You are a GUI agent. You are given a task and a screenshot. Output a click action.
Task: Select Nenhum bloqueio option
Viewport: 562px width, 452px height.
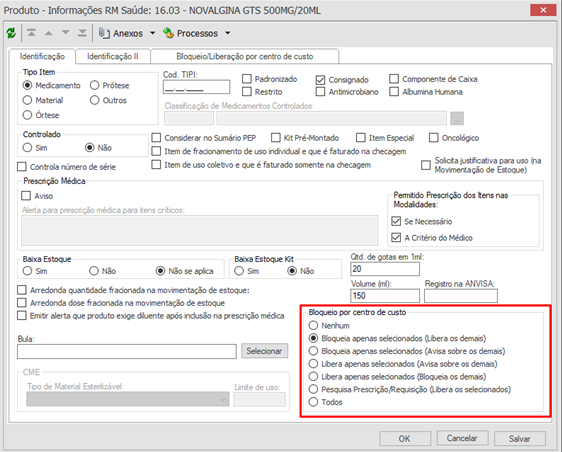point(313,325)
